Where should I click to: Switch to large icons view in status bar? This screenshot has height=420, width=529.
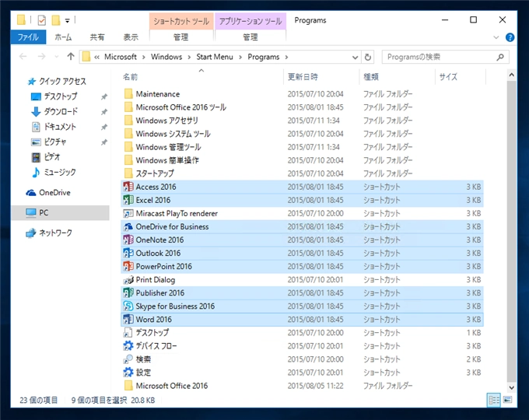click(507, 400)
